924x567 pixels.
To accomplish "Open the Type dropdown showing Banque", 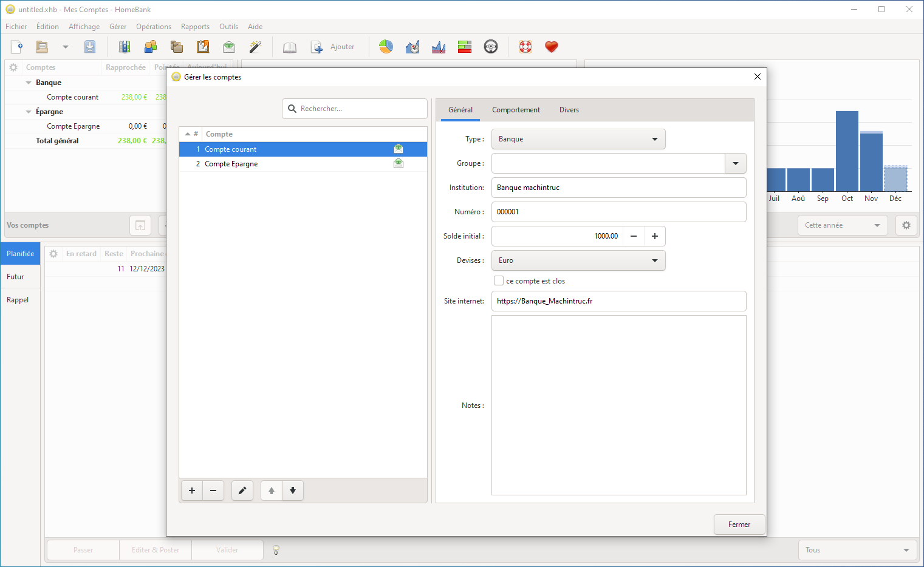I will (578, 139).
